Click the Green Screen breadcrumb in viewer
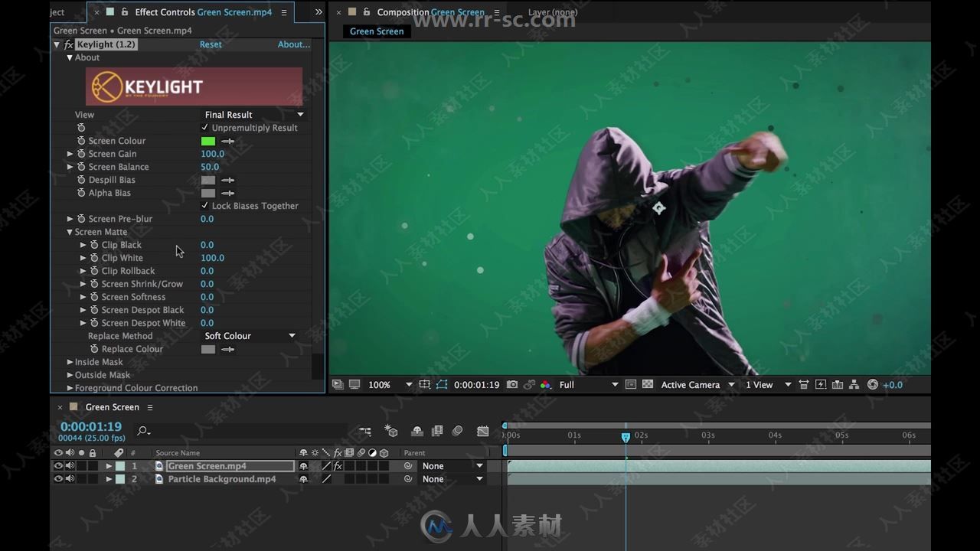 pos(377,31)
